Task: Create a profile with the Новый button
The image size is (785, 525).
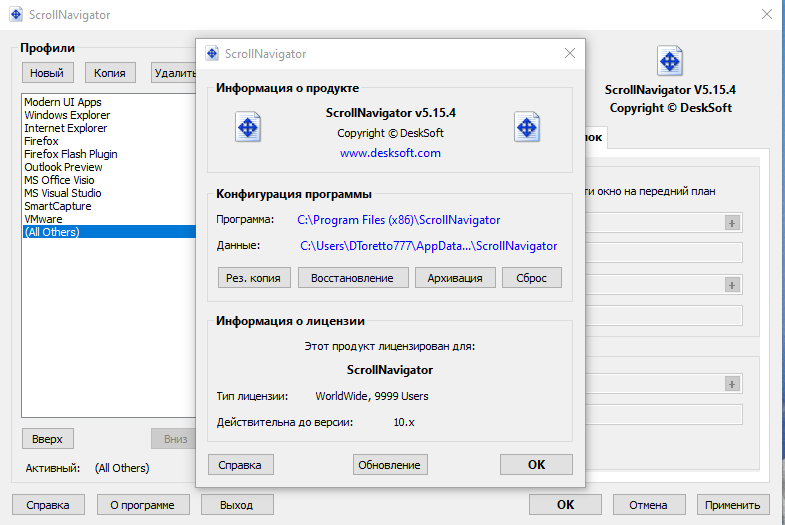Action: (x=48, y=73)
